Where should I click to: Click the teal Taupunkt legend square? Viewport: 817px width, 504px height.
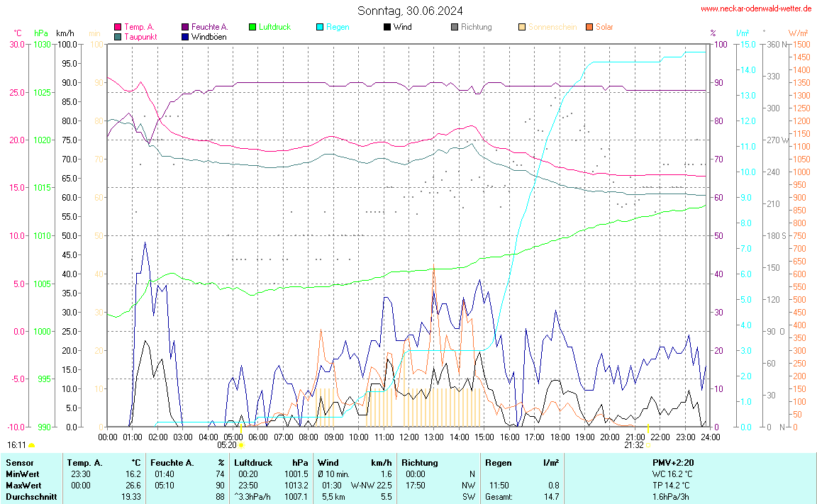(x=118, y=36)
